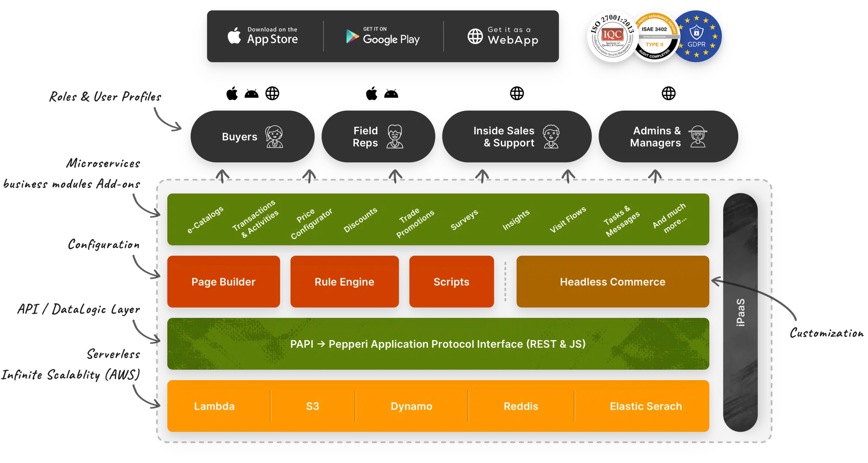Click the Serverless caption
868x463 pixels.
pos(113,354)
